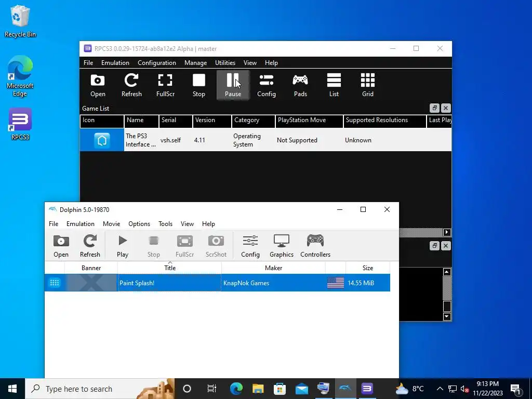
Task: Sort Dolphin list by Size column
Action: [x=368, y=268]
